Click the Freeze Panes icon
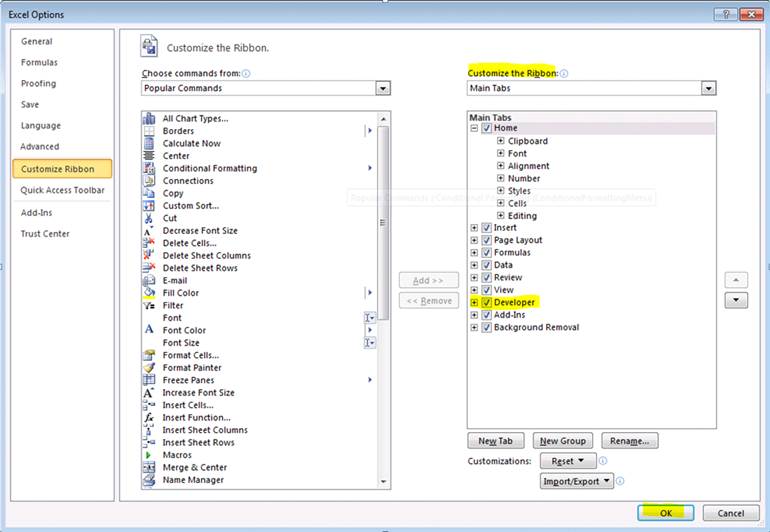 (x=149, y=380)
